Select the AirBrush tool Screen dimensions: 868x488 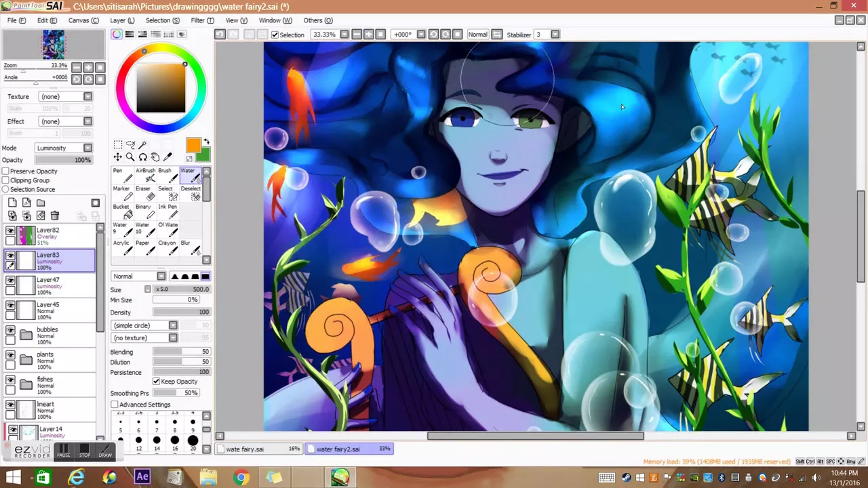145,176
